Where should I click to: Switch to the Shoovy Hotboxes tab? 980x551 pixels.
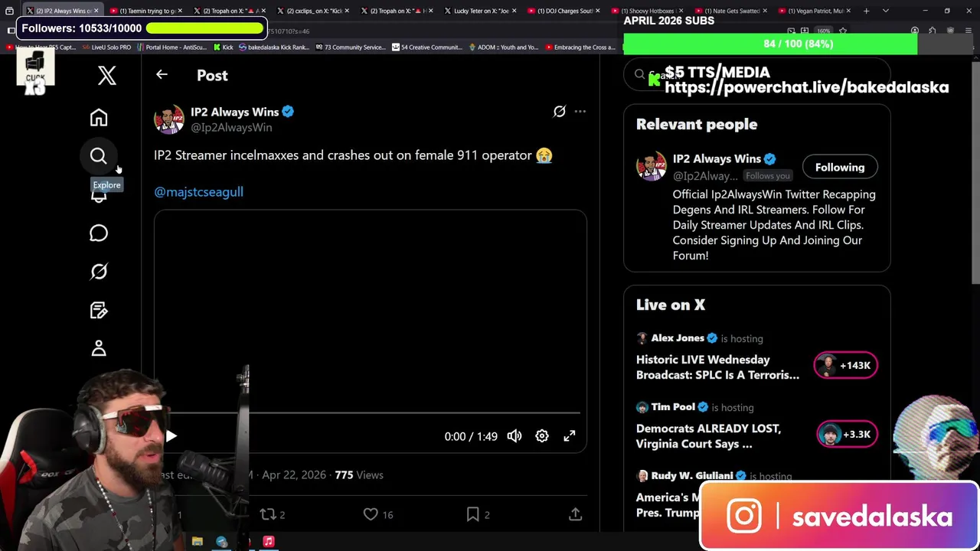pos(649,11)
